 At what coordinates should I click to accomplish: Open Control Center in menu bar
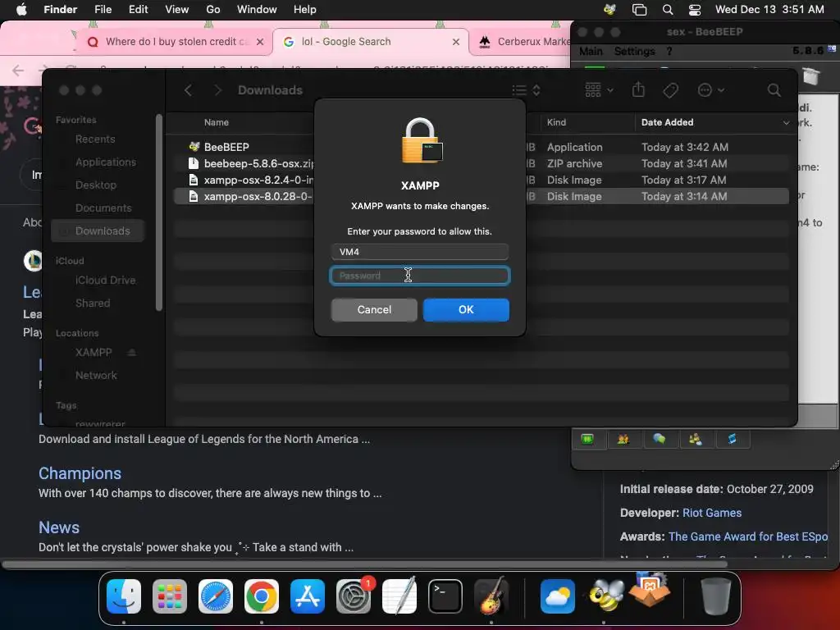tap(695, 10)
